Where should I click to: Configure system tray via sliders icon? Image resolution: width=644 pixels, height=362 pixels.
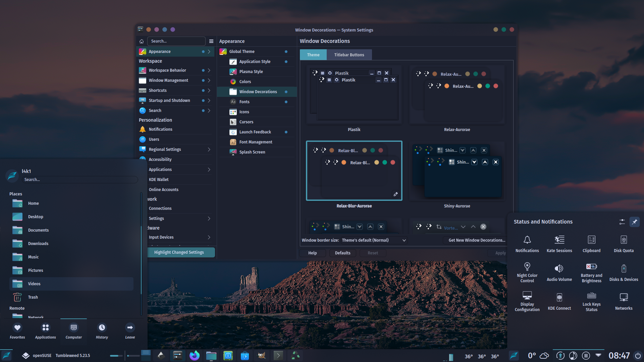coord(622,222)
